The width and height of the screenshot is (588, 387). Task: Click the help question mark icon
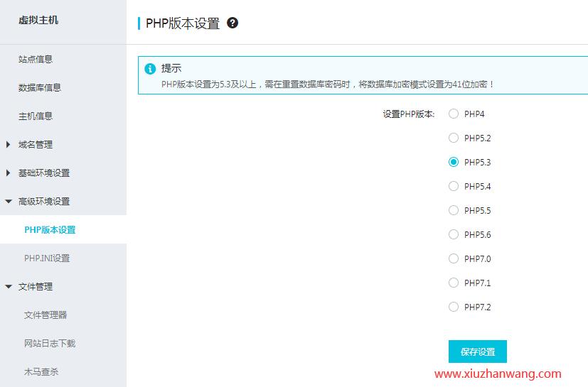[x=232, y=23]
